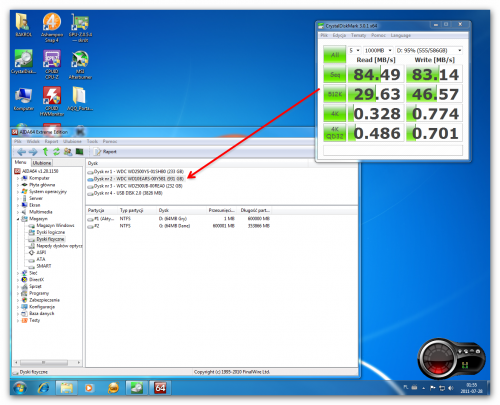Open the CPUID CPU-Z desktop icon

(x=52, y=65)
